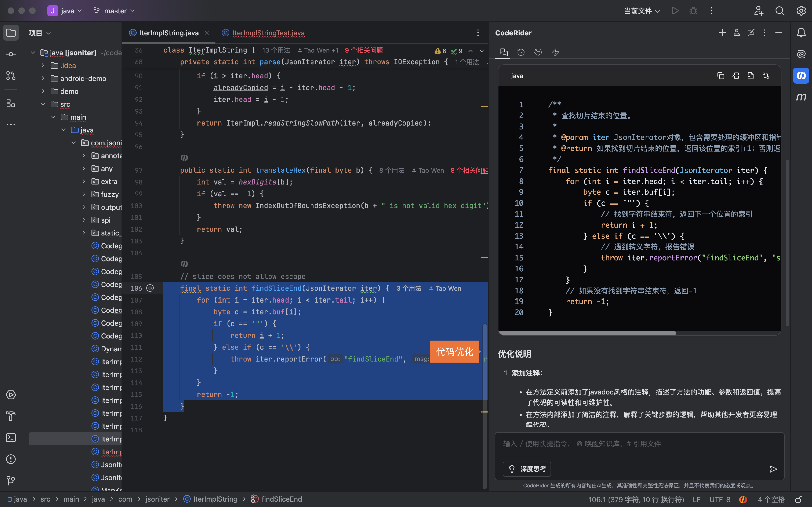Toggle read-only lock icon in status bar
Screen dimensions: 812x507
799,499
